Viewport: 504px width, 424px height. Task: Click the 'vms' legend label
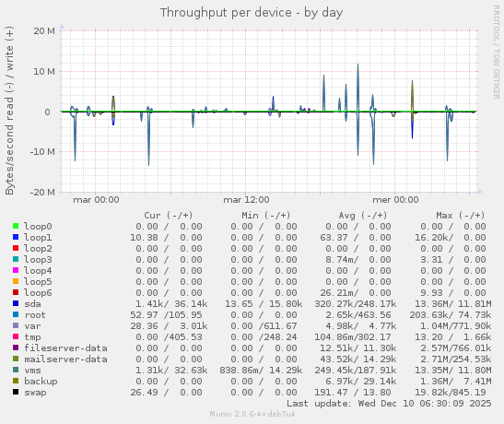click(32, 371)
